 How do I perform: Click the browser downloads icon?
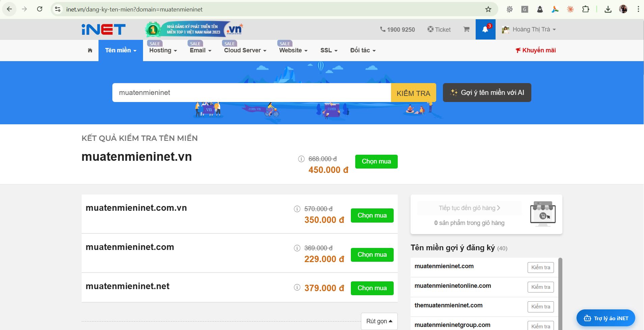(x=608, y=9)
